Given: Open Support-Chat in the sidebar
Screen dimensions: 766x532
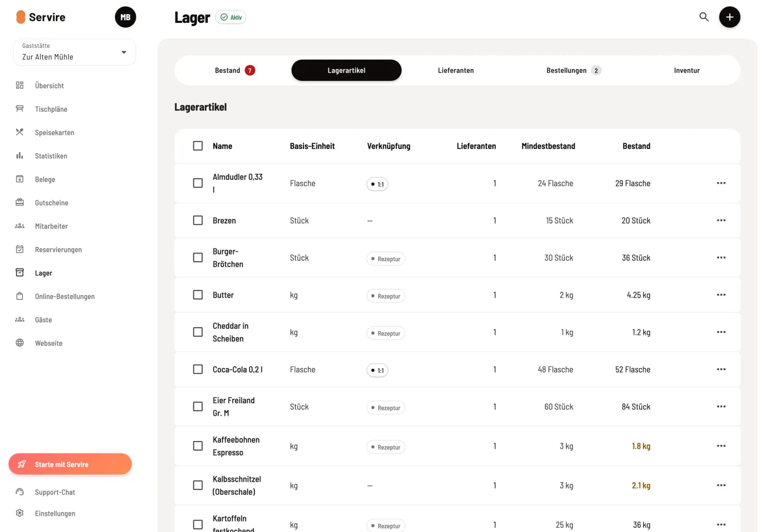Looking at the screenshot, I should click(55, 492).
